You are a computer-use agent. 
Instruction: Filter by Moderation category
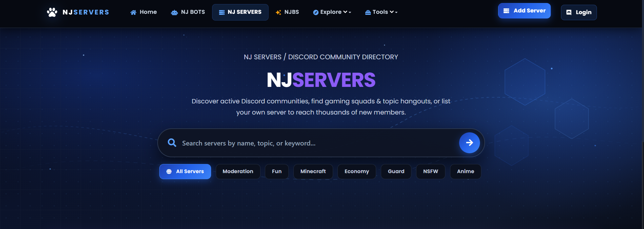[x=238, y=171]
